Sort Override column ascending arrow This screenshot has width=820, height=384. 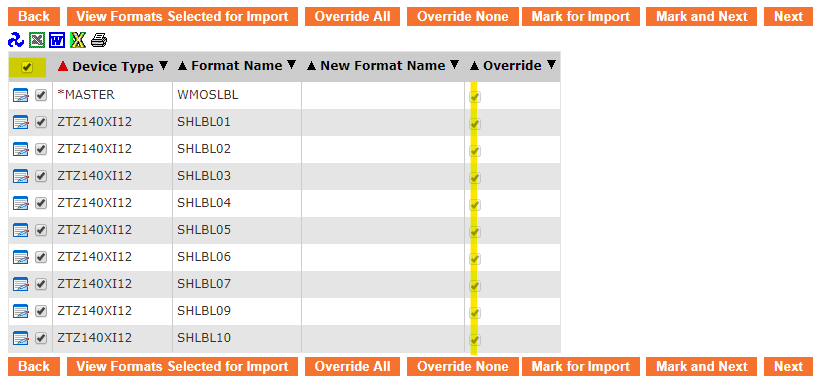point(474,66)
